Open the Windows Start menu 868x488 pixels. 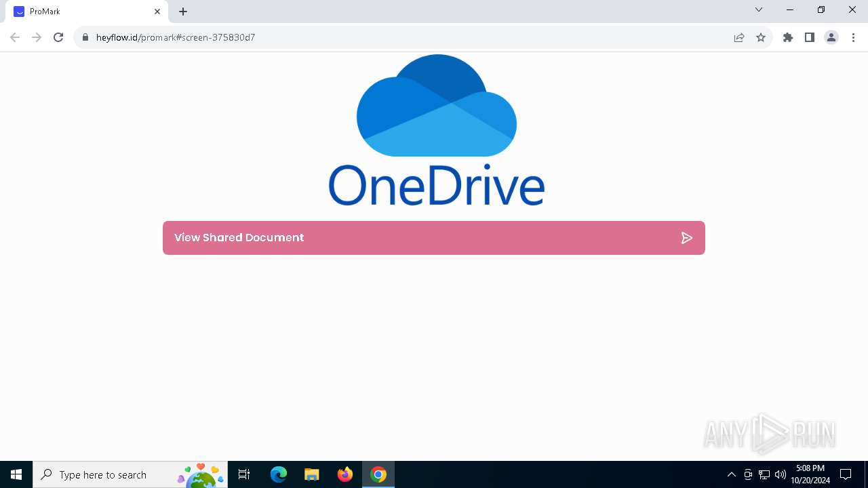click(x=16, y=474)
